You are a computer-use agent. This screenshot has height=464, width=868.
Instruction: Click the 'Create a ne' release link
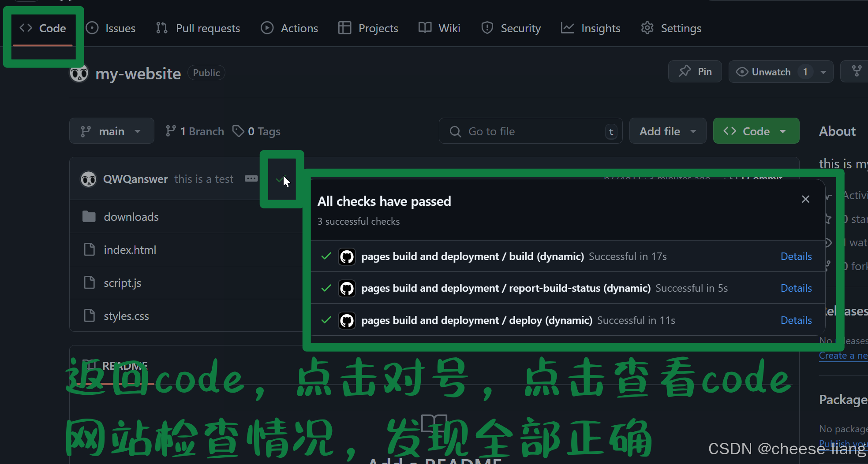click(x=843, y=356)
